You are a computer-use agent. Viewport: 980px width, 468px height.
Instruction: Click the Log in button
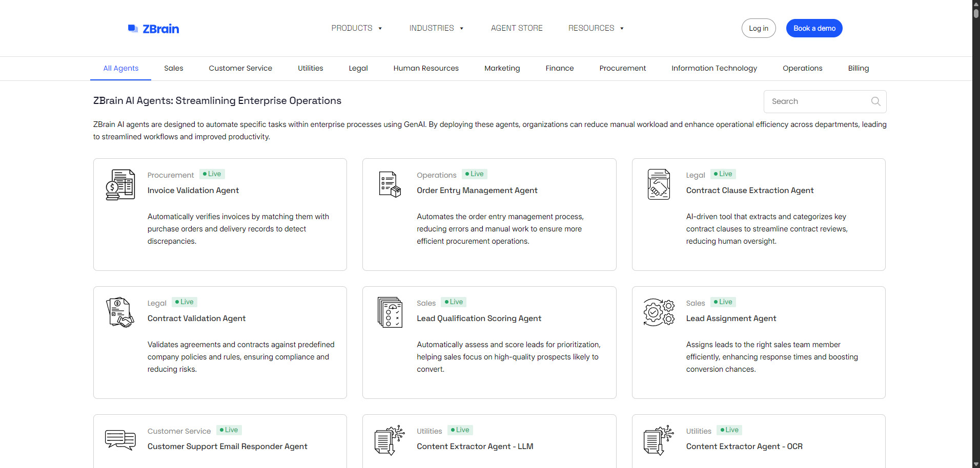point(758,28)
